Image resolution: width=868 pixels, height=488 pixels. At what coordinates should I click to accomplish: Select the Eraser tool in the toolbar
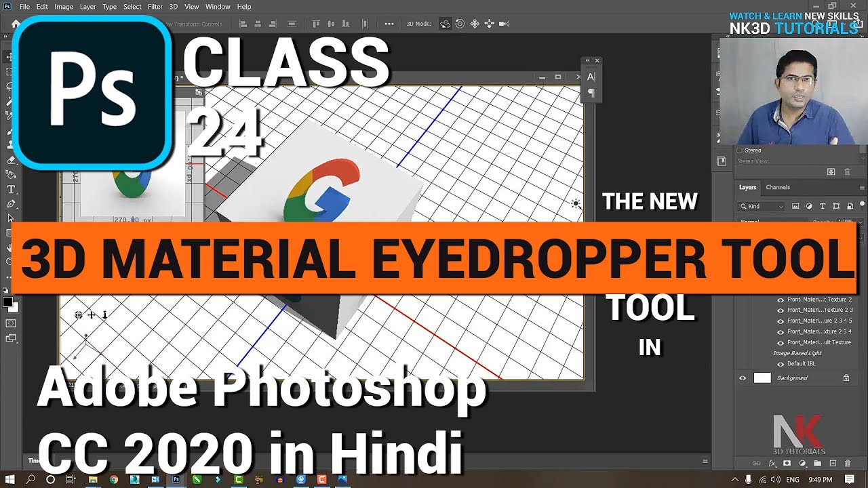click(11, 161)
